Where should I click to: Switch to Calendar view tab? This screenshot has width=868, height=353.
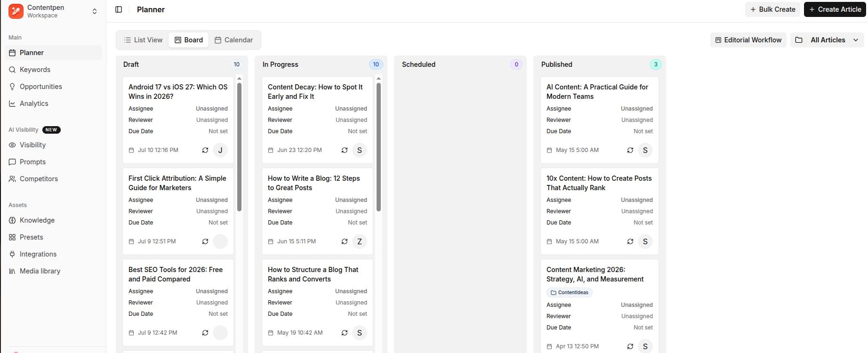234,40
